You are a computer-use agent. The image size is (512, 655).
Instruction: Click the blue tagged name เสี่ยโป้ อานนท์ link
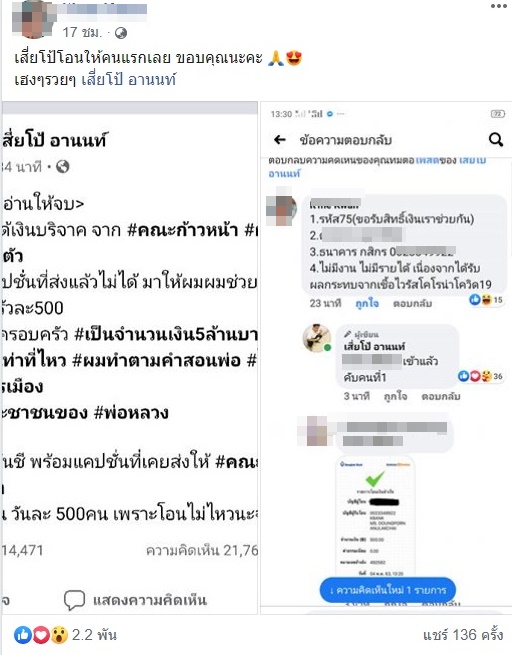pos(129,79)
